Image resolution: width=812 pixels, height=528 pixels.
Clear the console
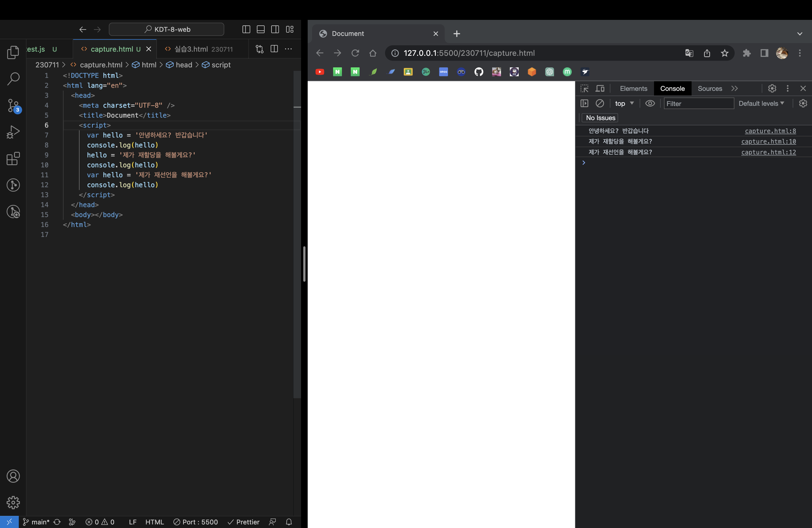tap(600, 103)
